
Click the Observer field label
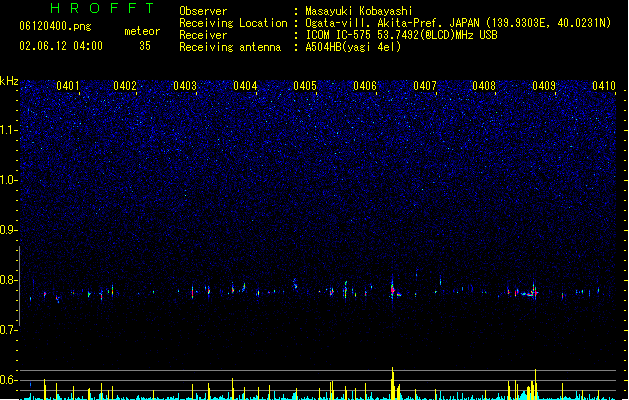point(203,11)
